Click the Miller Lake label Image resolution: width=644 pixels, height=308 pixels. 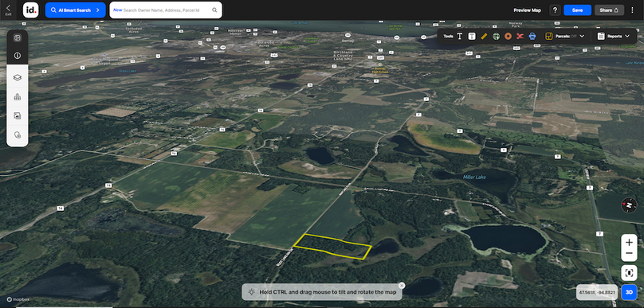coord(475,177)
